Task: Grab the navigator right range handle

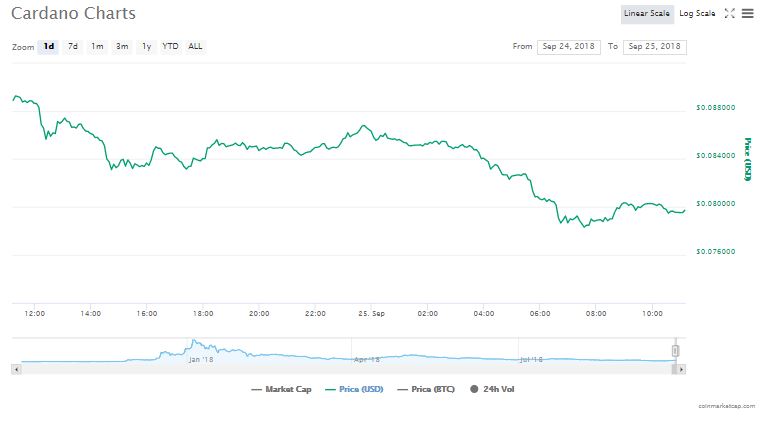Action: tap(675, 351)
